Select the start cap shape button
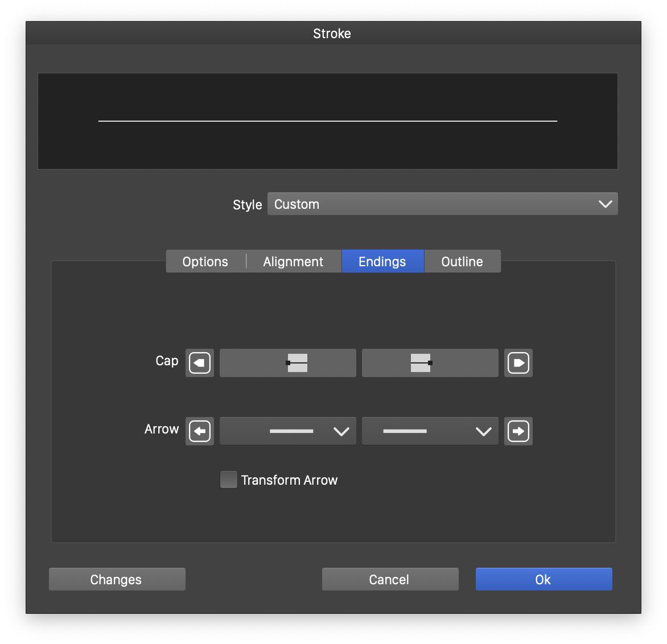Screen dimensions: 667x644 [x=288, y=363]
